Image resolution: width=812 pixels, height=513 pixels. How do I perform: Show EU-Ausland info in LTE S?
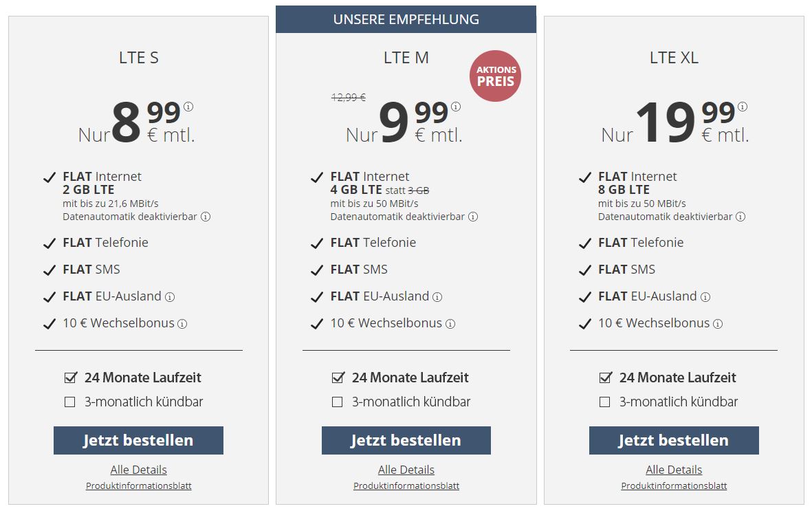point(170,297)
